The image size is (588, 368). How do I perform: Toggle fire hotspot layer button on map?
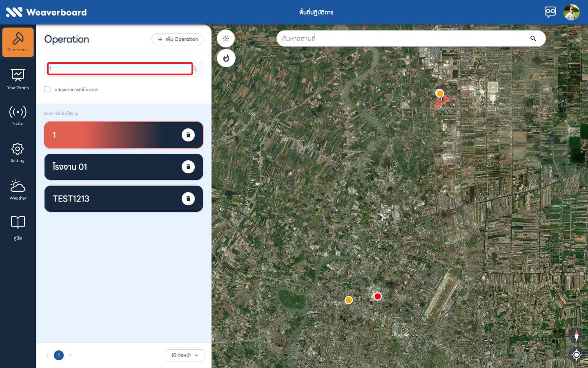coord(226,58)
